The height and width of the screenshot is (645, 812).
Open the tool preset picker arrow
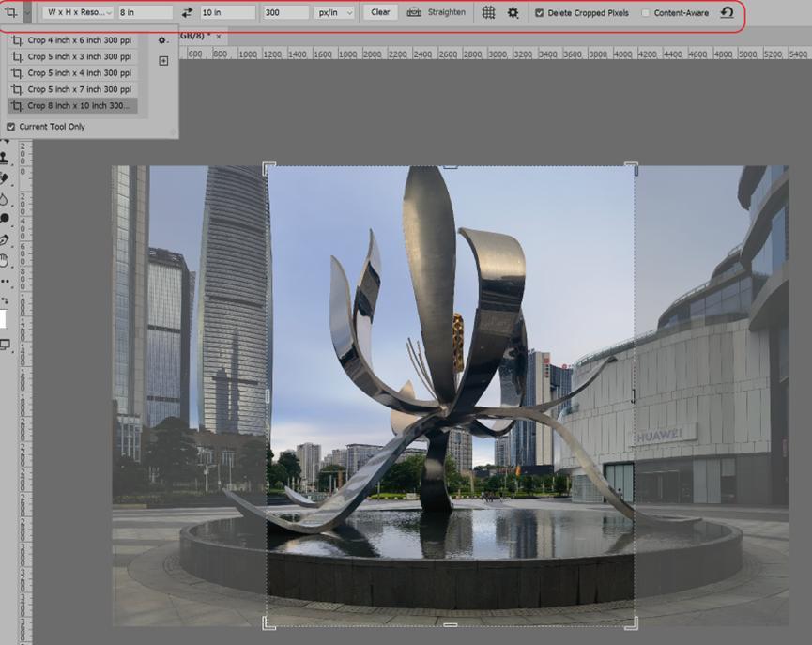(x=27, y=13)
